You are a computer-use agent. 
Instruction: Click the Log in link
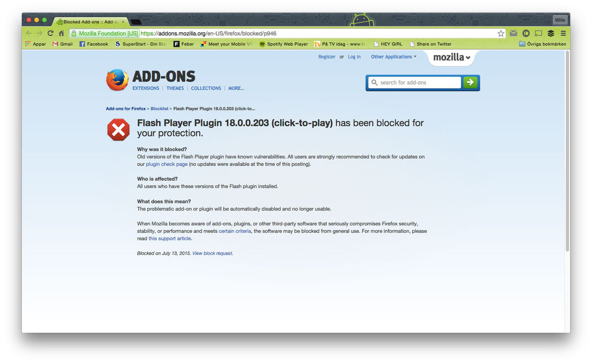[354, 57]
